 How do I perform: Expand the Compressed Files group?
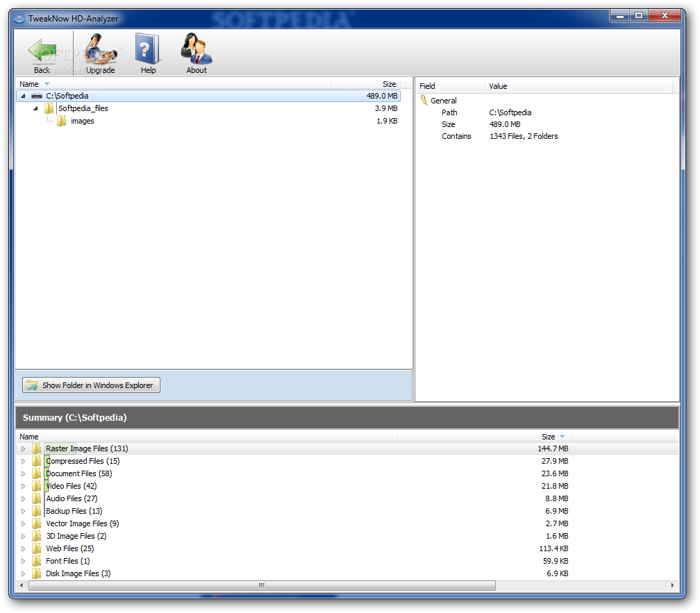click(23, 461)
